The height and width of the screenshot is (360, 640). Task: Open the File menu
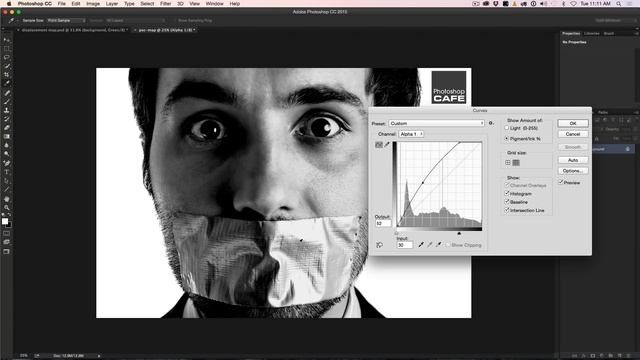(62, 4)
